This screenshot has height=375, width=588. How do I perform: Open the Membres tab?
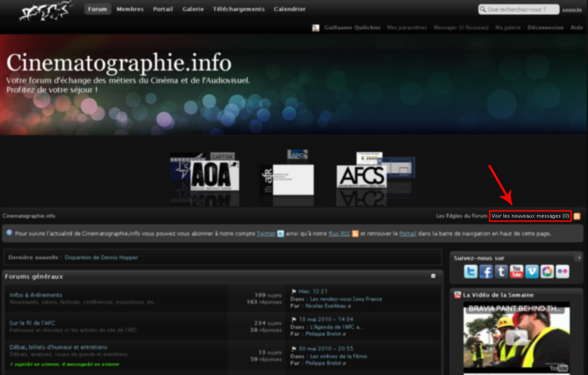coord(130,9)
